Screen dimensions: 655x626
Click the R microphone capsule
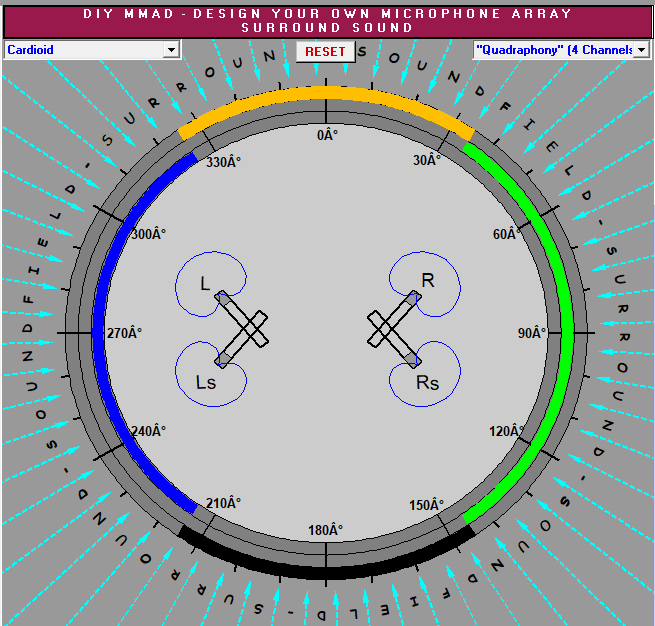click(414, 298)
